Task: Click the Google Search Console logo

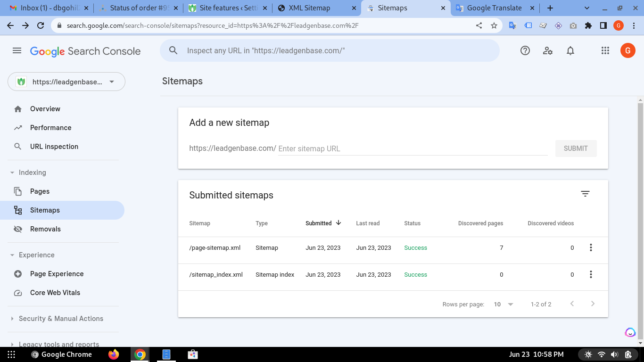Action: (x=85, y=51)
